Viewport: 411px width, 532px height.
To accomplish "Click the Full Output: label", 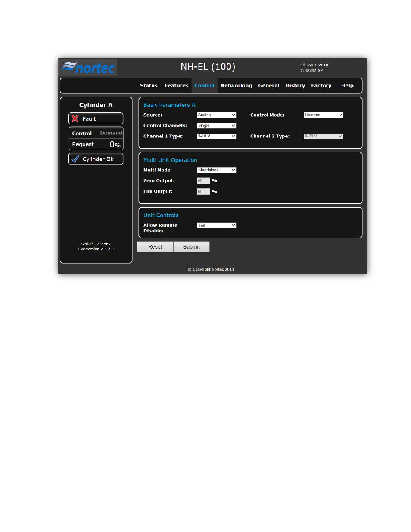I will [x=158, y=191].
